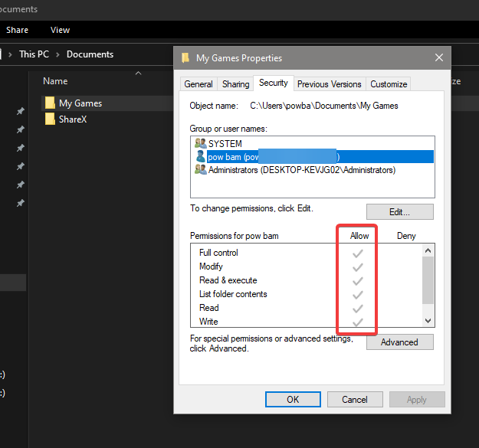
Task: Open the Previous Versions tab
Action: tap(329, 84)
